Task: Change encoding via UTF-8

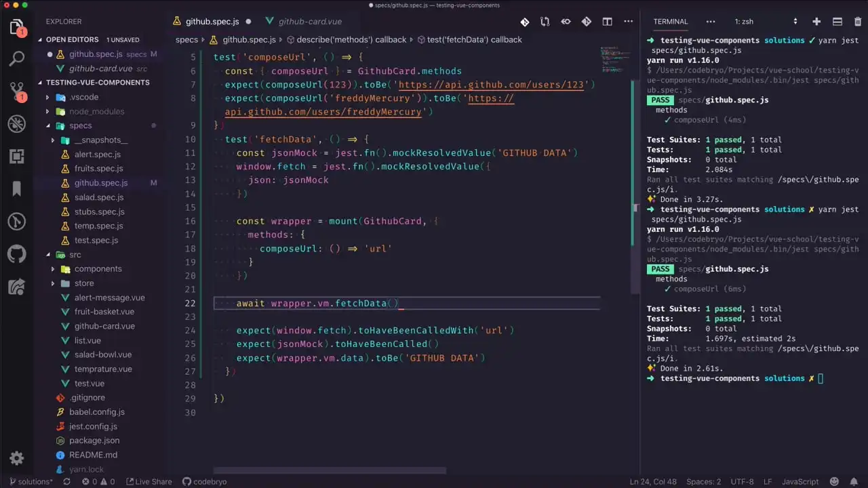Action: pyautogui.click(x=742, y=482)
